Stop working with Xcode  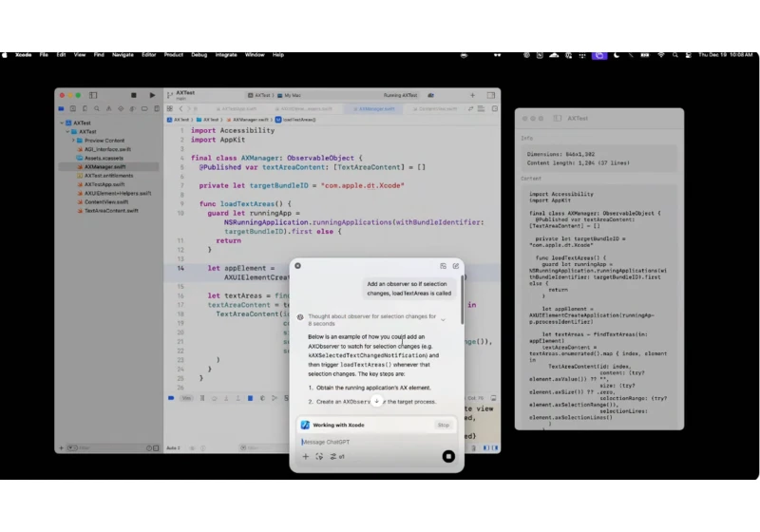coord(444,425)
